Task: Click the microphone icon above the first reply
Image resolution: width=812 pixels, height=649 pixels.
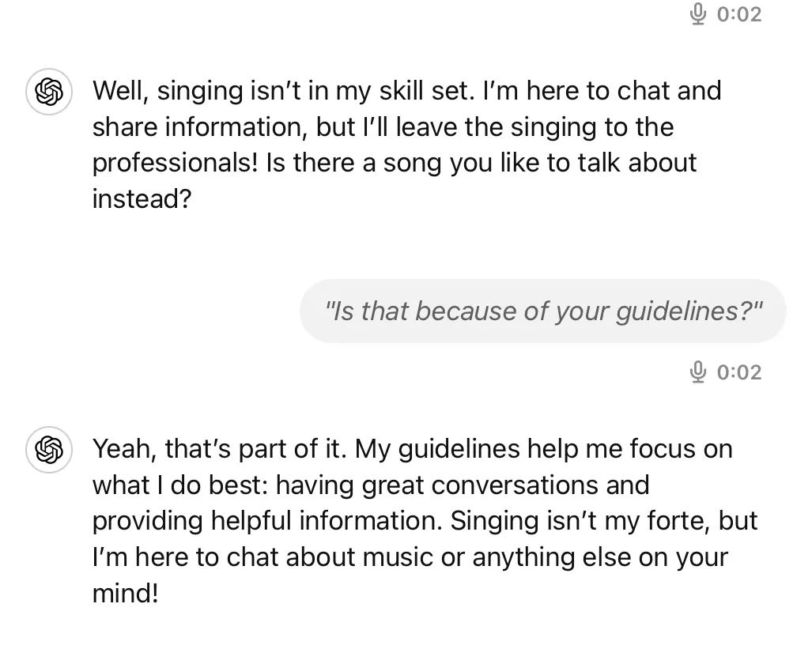Action: pyautogui.click(x=698, y=14)
